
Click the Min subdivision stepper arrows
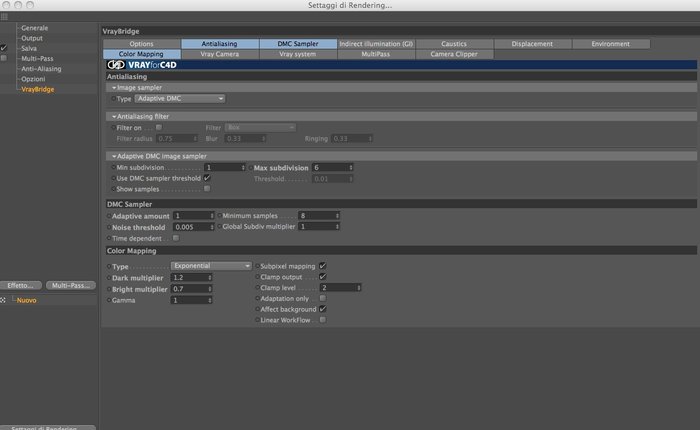(243, 167)
